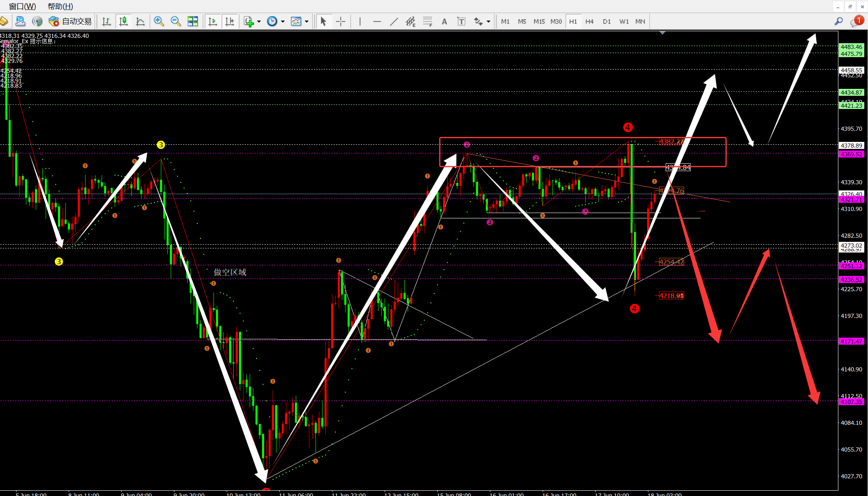Open the Signals radar icon
Screen dimensions: 868x496
point(37,21)
